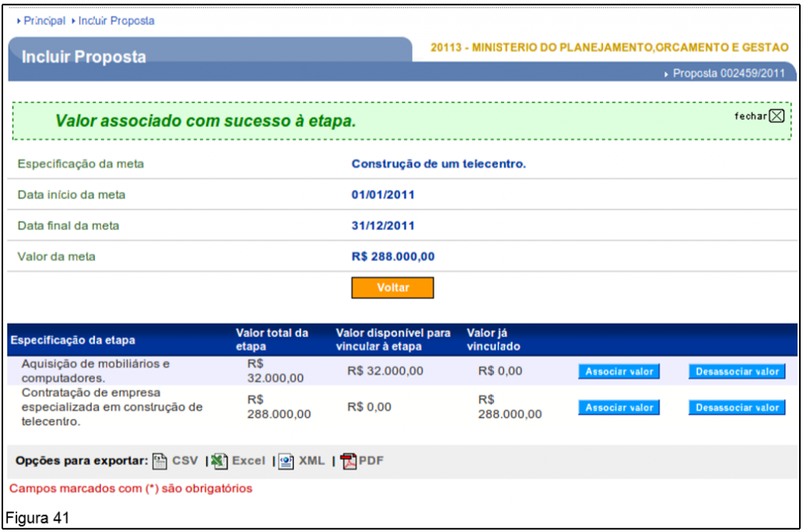
Task: Click the Incluir Proposta page title tab
Action: pyautogui.click(x=84, y=57)
